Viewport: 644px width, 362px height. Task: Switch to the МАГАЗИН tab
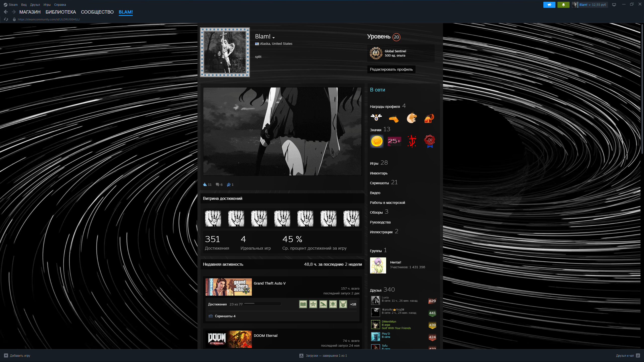(x=30, y=12)
